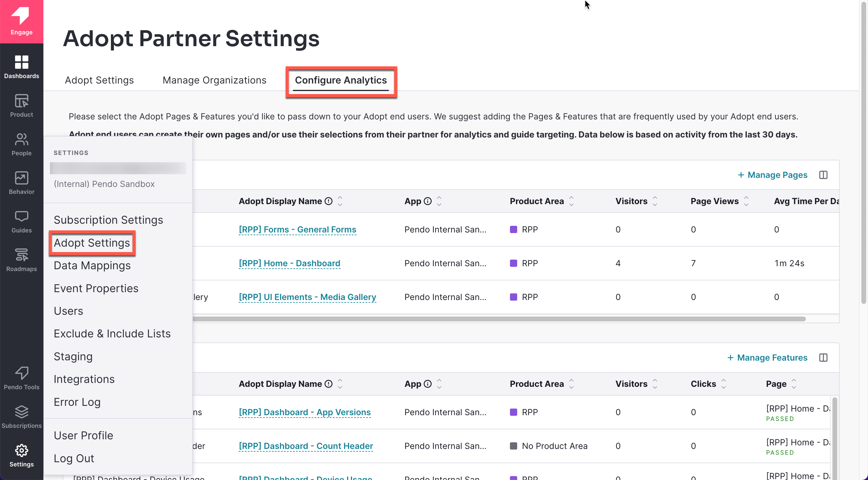
Task: Open the Product sidebar icon
Action: [22, 106]
